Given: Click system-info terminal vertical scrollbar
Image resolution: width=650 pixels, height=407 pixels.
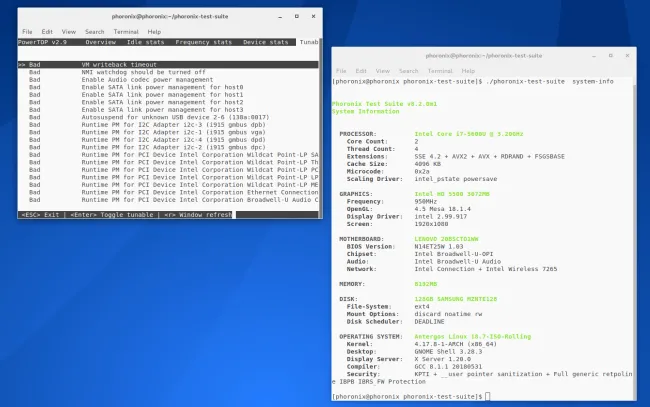Looking at the screenshot, I should pyautogui.click(x=635, y=242).
